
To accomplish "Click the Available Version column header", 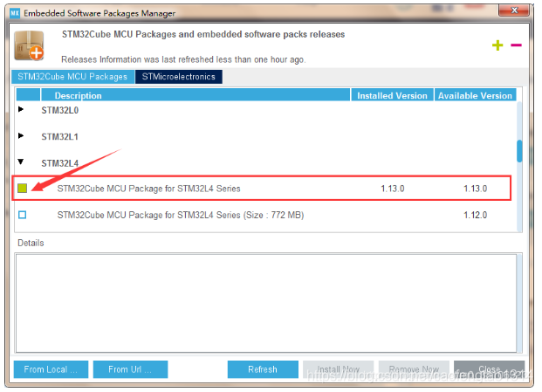I will (475, 95).
